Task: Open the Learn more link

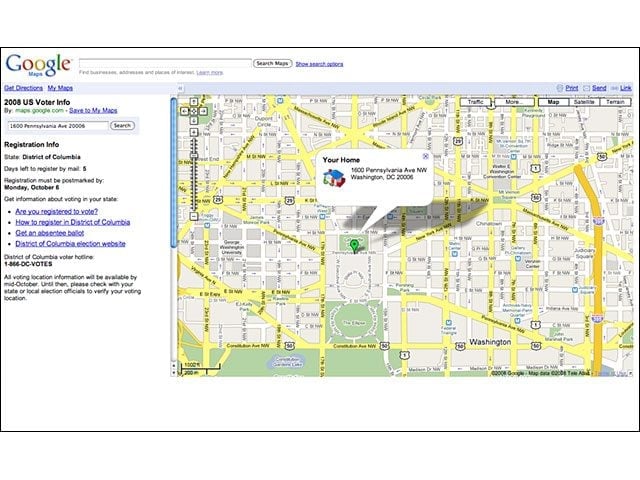Action: [x=210, y=73]
